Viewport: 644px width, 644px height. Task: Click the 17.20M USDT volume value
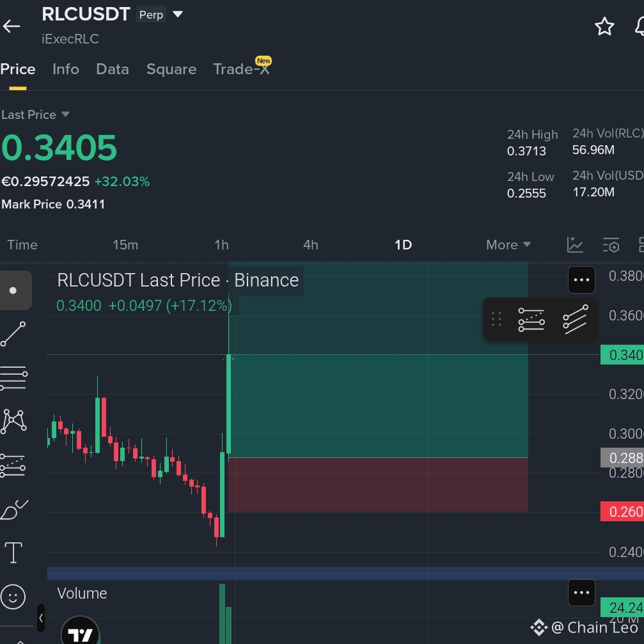click(x=593, y=192)
